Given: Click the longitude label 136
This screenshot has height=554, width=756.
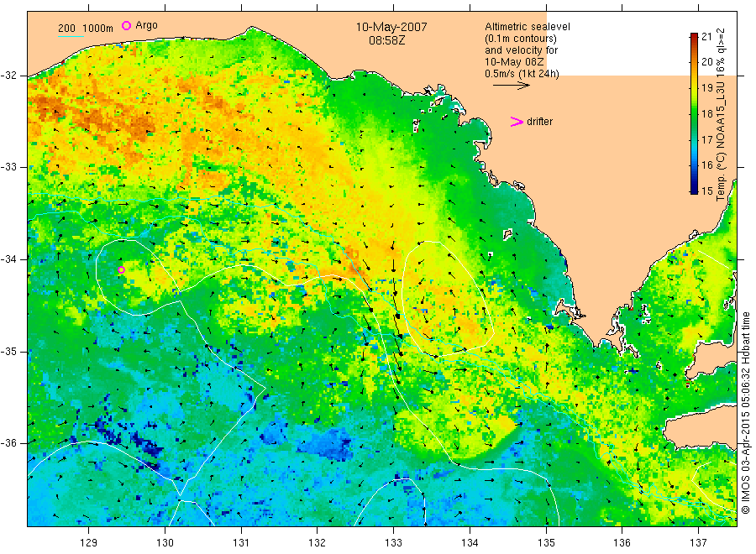Looking at the screenshot, I should pyautogui.click(x=622, y=543).
